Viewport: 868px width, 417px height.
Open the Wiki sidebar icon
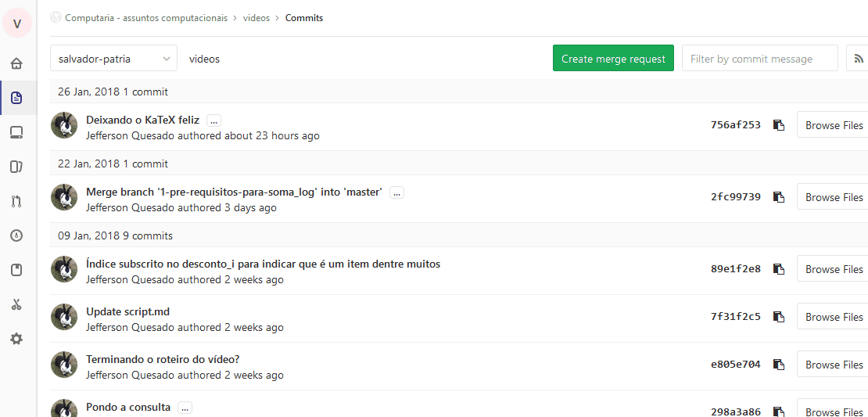tap(16, 270)
